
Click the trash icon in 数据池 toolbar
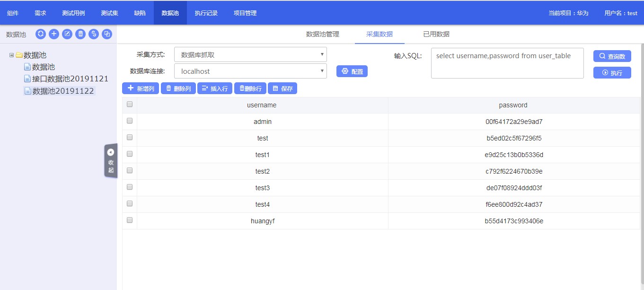tap(81, 34)
